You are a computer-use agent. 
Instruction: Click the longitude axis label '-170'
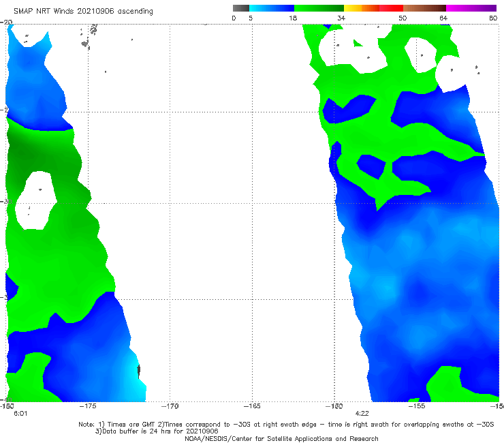(170, 406)
